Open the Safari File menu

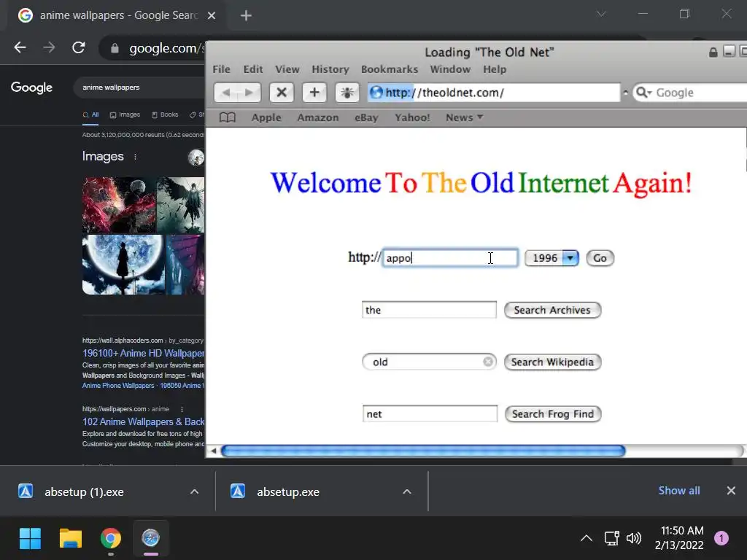pos(221,69)
